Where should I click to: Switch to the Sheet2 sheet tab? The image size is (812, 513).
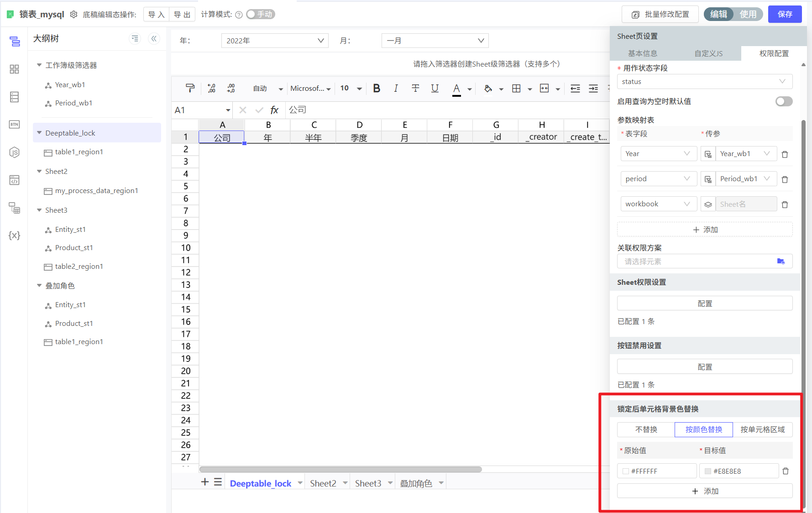pos(323,483)
